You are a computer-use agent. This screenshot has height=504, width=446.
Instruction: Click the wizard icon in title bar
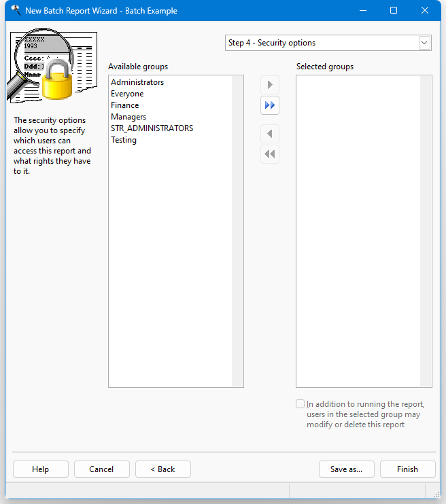click(14, 10)
